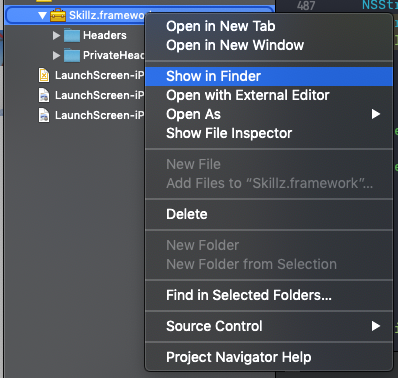Open the Source Control submenu arrow
The image size is (398, 378).
point(376,326)
